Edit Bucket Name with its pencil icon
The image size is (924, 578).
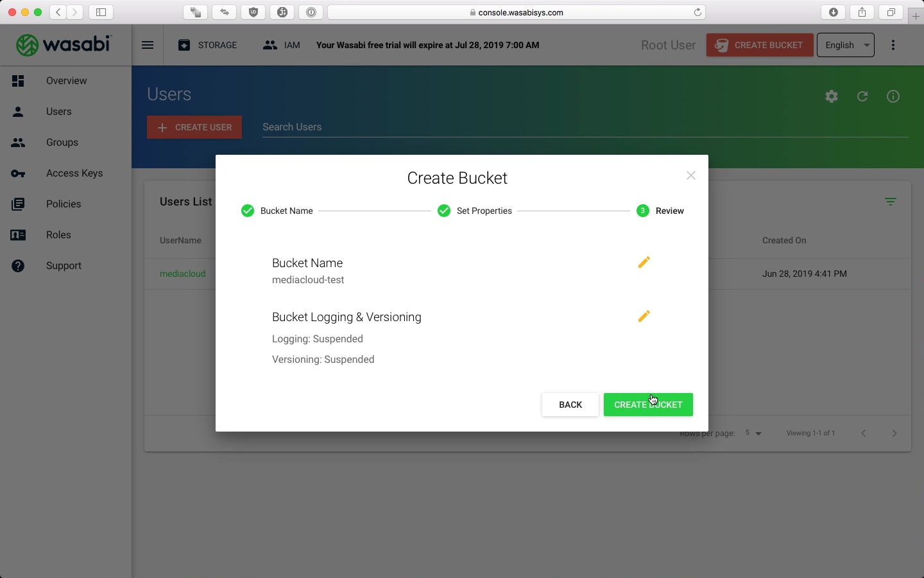click(x=644, y=262)
